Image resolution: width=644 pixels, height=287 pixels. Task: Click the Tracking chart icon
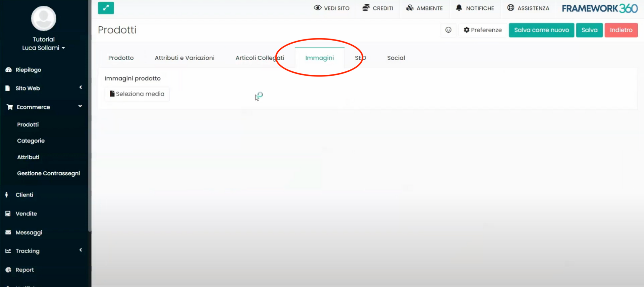pyautogui.click(x=8, y=251)
